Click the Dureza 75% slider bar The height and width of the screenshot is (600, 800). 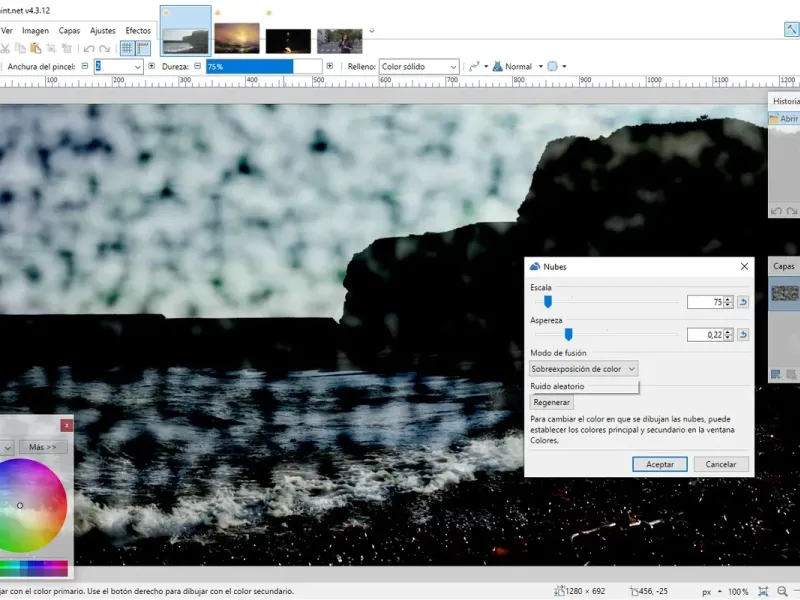pos(264,67)
